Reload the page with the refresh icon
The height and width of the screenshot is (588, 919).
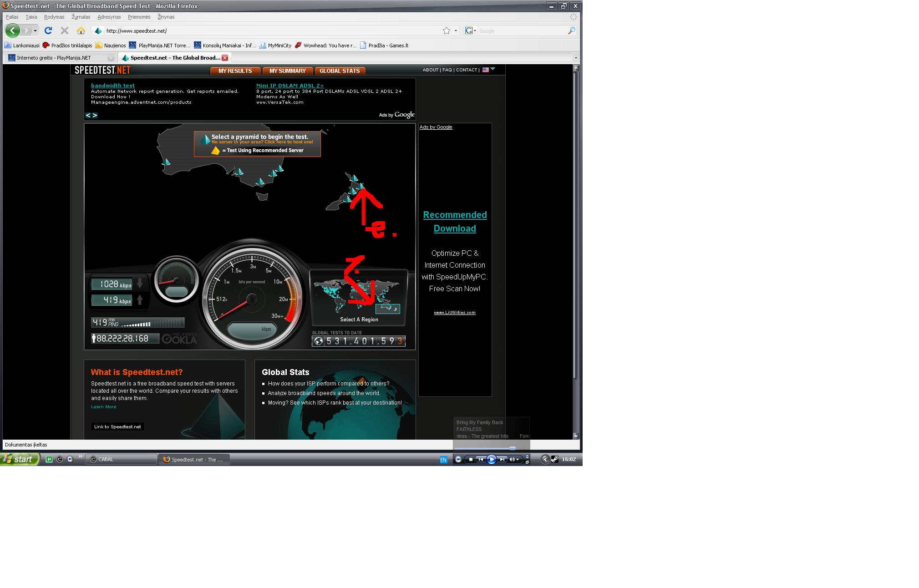click(48, 30)
